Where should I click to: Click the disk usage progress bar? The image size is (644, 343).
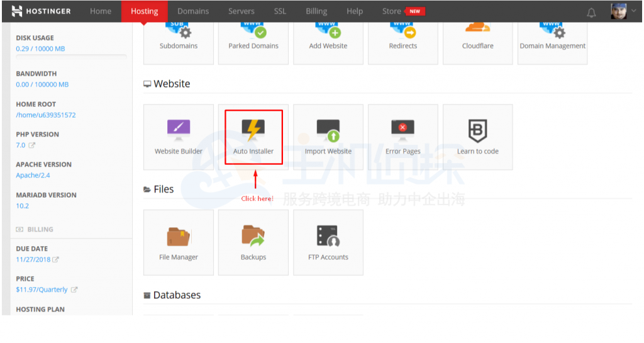tap(72, 57)
